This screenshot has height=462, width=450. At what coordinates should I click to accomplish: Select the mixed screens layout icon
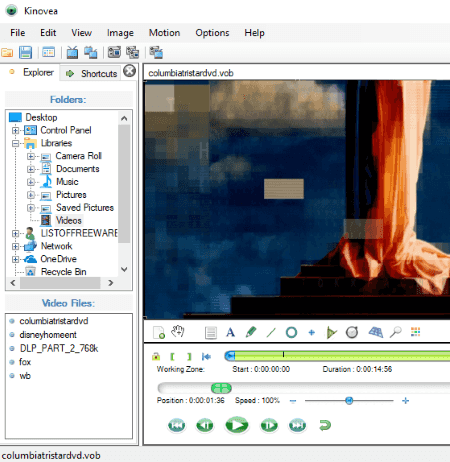click(x=156, y=52)
